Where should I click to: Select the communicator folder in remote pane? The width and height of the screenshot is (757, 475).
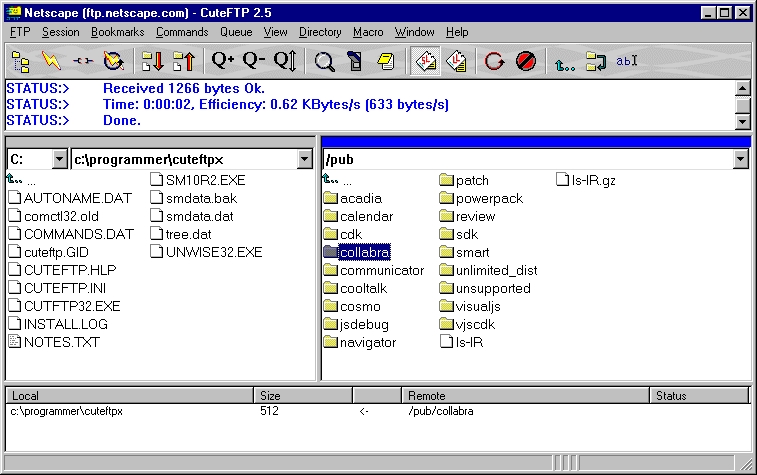point(374,270)
